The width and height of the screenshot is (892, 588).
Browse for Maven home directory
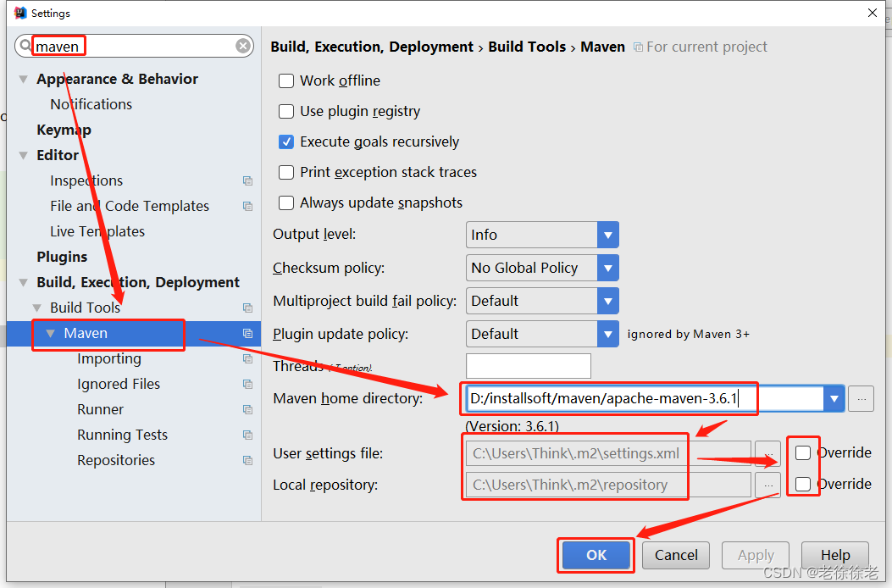click(862, 399)
